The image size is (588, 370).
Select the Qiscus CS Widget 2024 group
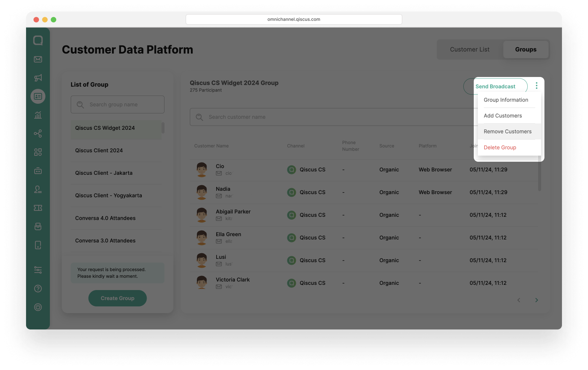pos(116,128)
